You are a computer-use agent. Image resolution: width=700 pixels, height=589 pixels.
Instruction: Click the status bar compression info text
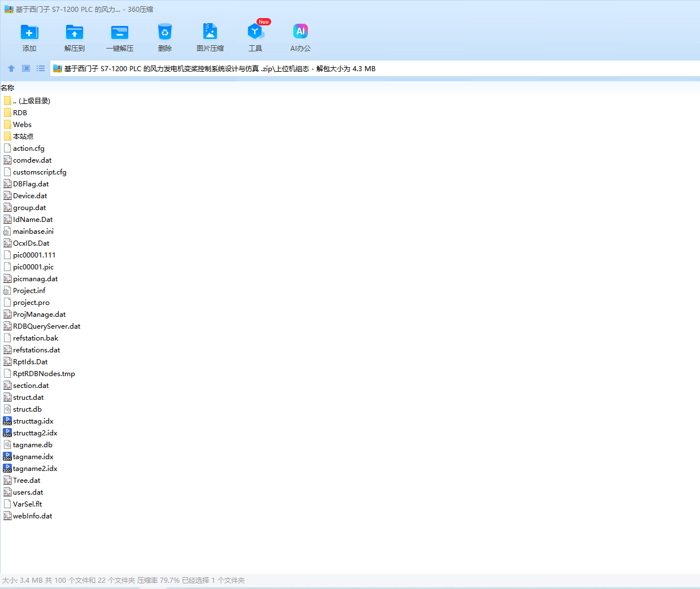point(123,581)
